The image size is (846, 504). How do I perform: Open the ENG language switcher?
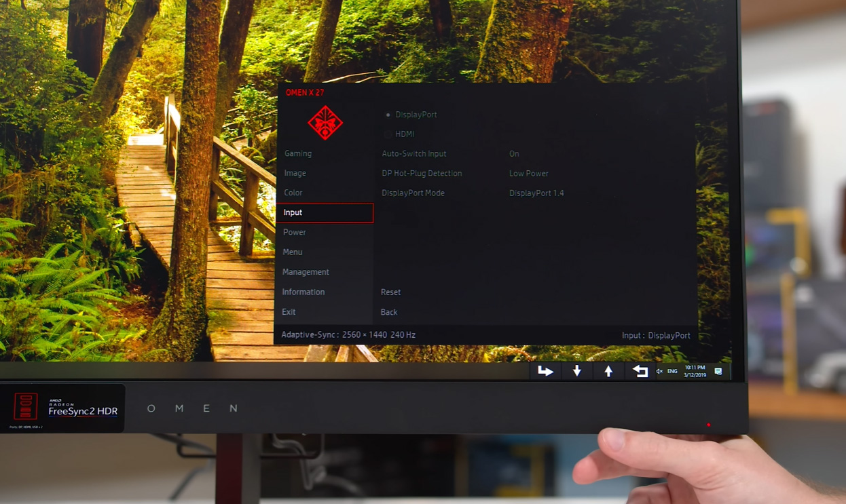point(674,371)
